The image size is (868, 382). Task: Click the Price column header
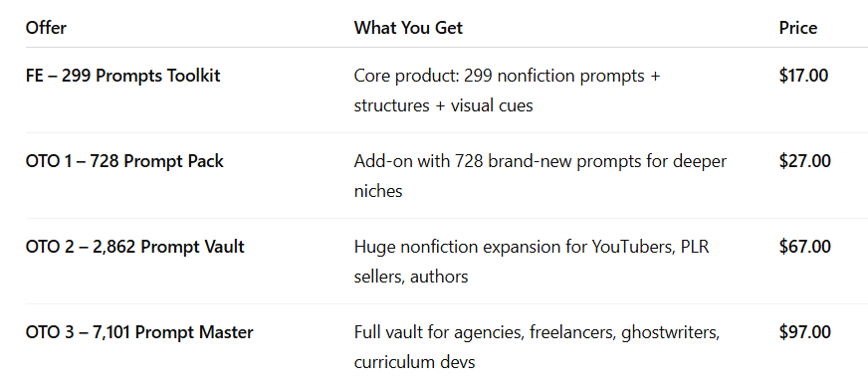797,28
